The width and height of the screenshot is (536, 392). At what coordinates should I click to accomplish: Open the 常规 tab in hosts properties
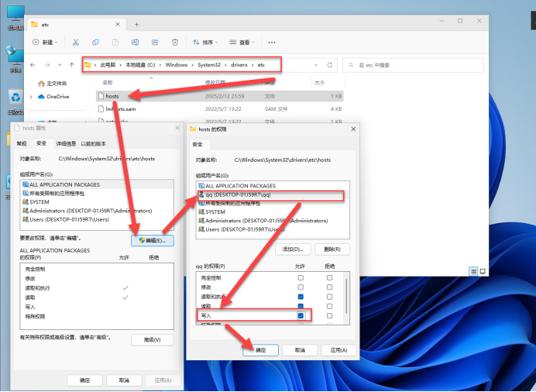pyautogui.click(x=22, y=143)
